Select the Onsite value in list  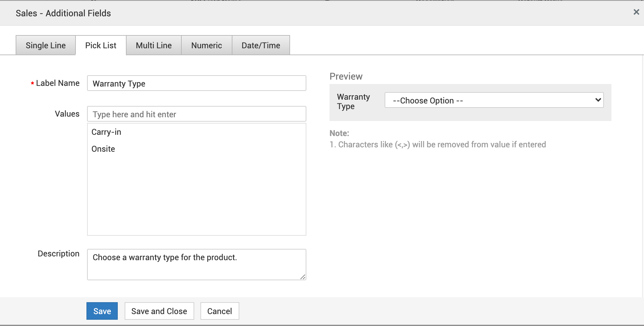pyautogui.click(x=103, y=149)
